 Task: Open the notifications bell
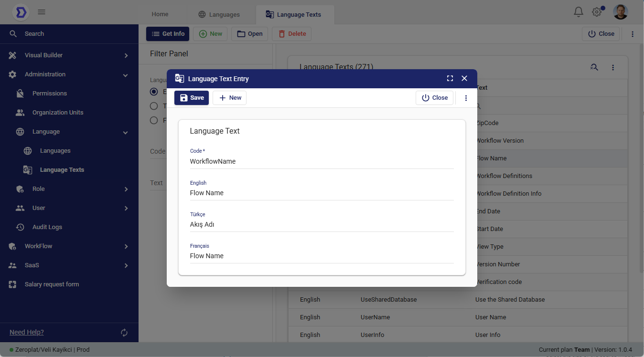(x=579, y=12)
